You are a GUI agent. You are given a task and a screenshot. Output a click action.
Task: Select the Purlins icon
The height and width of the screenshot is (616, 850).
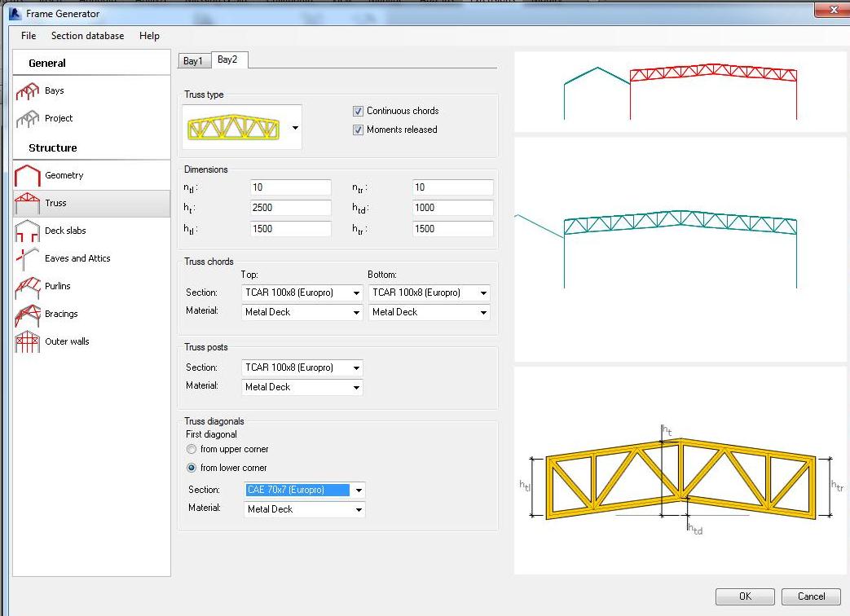28,287
